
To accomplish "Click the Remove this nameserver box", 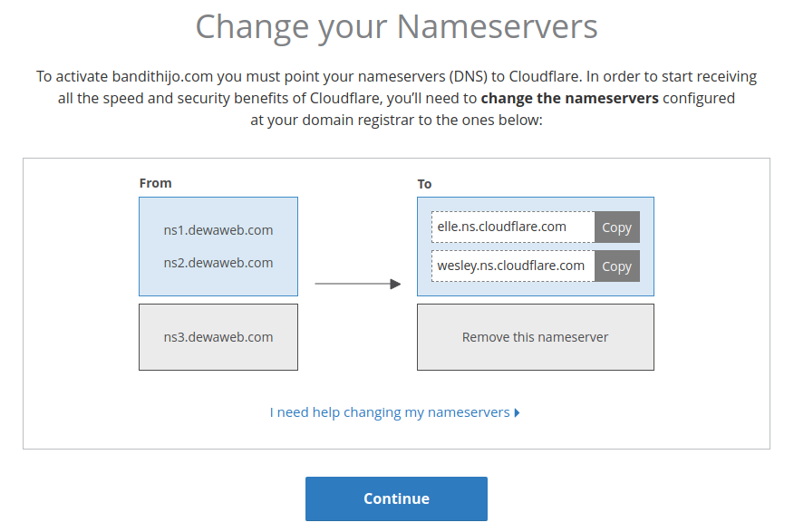I will pos(535,337).
